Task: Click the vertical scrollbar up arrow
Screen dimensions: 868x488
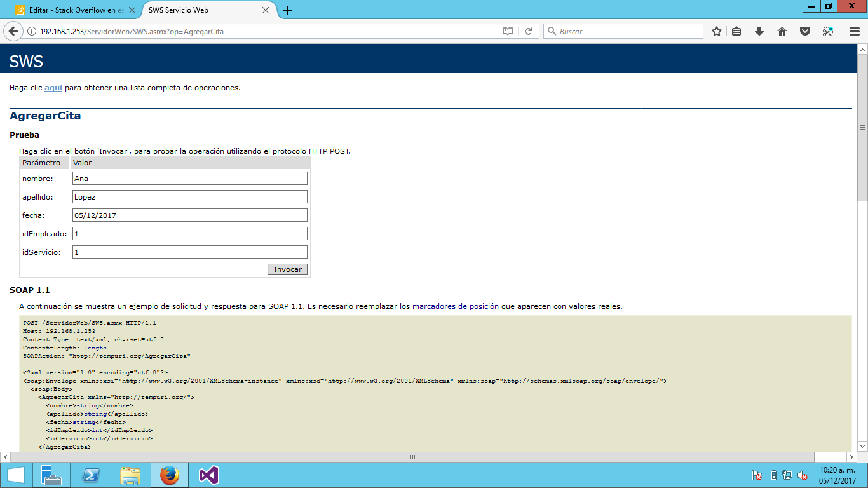Action: click(x=862, y=50)
